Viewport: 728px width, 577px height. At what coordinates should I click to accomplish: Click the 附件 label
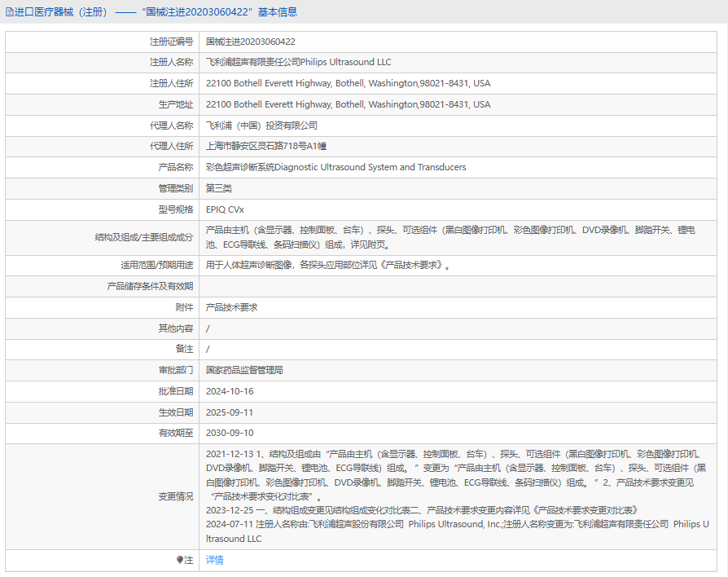[x=184, y=307]
